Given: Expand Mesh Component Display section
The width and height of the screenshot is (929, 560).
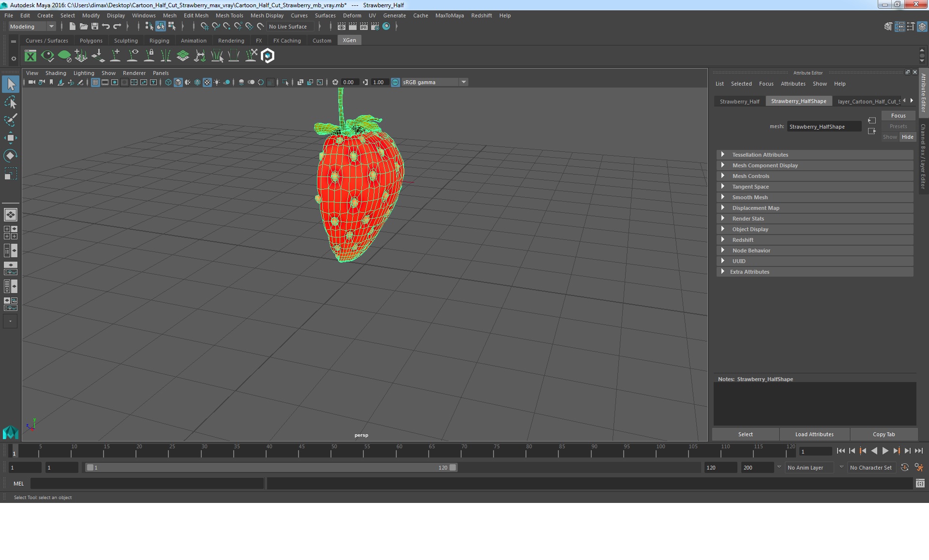Looking at the screenshot, I should 815,165.
